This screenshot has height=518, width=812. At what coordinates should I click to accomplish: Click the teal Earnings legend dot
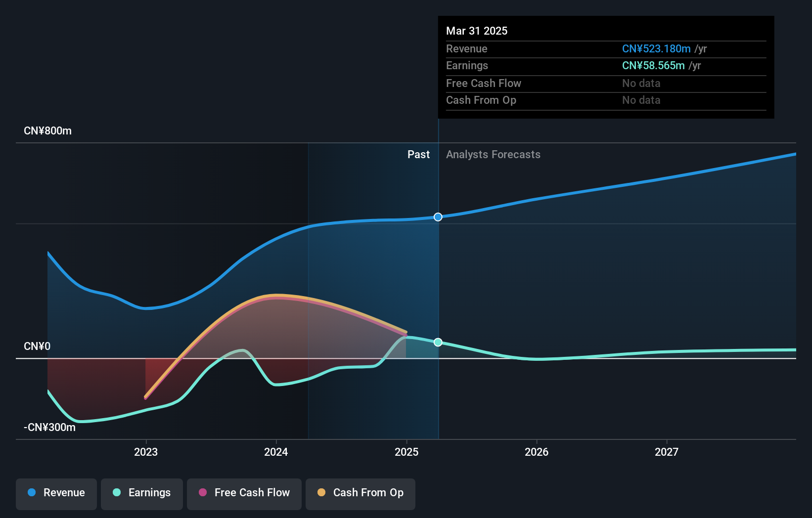click(117, 492)
